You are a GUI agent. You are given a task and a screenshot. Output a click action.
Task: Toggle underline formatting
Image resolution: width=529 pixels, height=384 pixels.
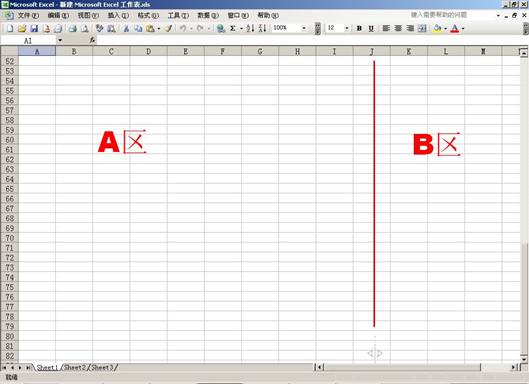tap(371, 28)
